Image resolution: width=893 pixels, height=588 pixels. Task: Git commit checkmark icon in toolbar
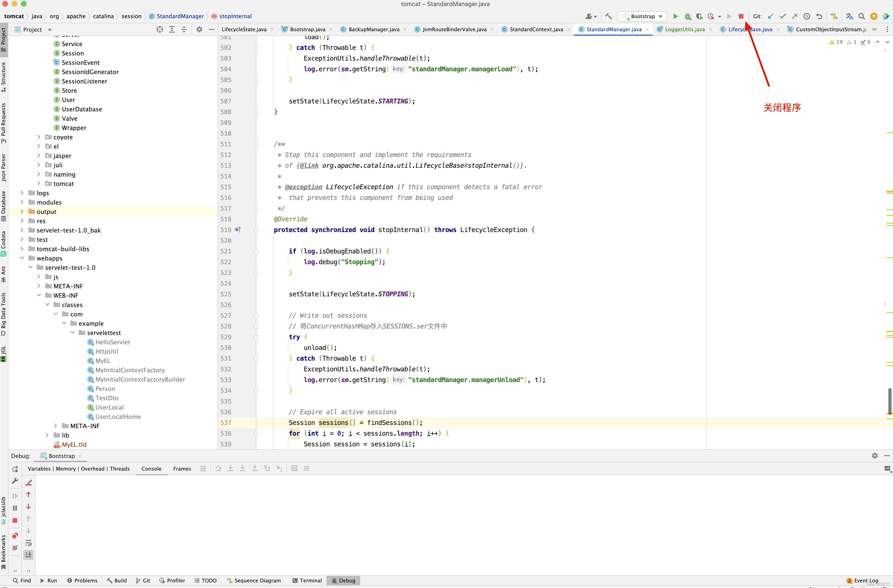tap(783, 16)
